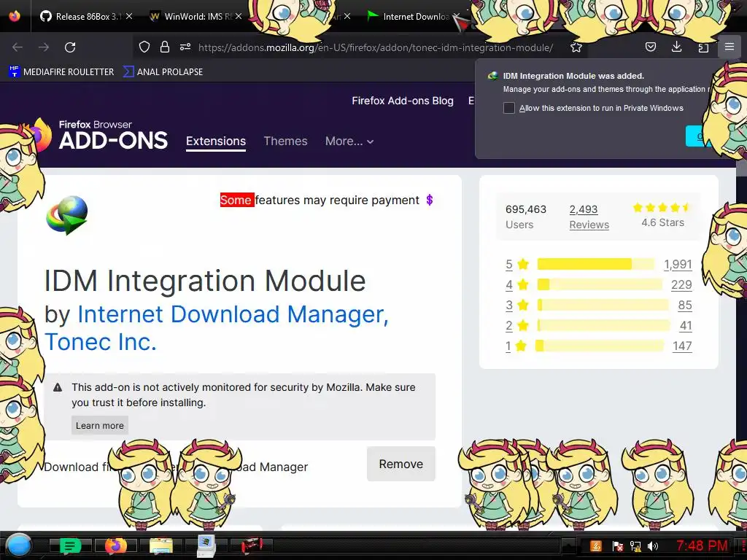Open the Start orb on the taskbar
Viewport: 747px width, 560px height.
[19, 545]
